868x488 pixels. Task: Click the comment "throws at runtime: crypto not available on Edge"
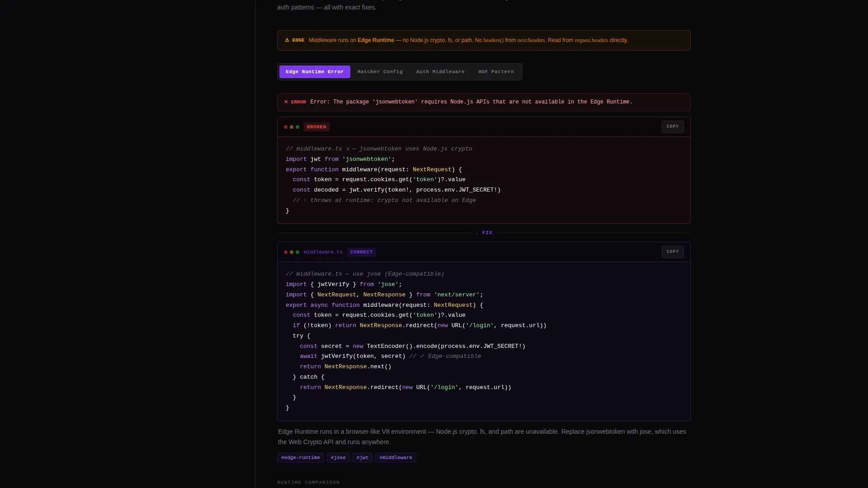[384, 200]
